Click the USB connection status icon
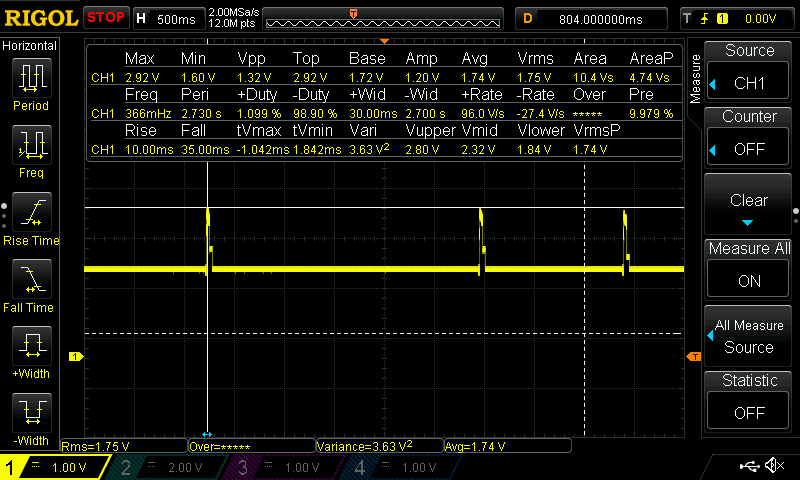The width and height of the screenshot is (800, 480). [x=749, y=465]
